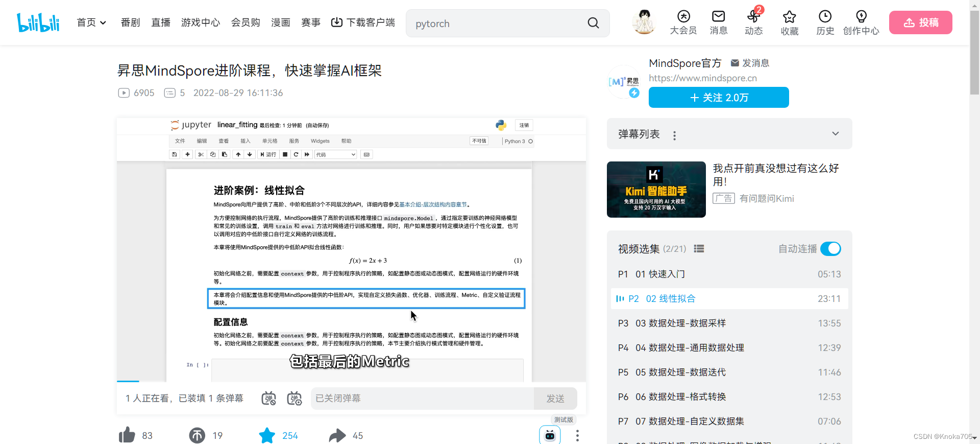Toggle favorite star icon 254
This screenshot has height=444, width=980.
tap(278, 435)
